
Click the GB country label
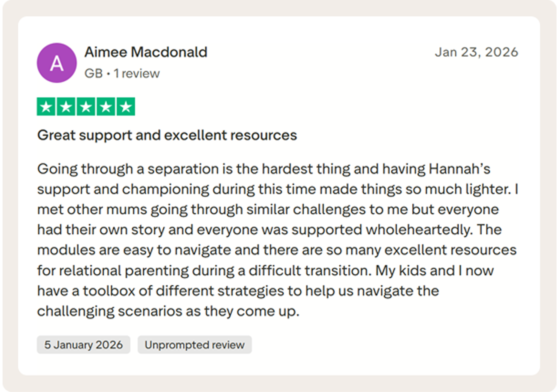pyautogui.click(x=93, y=73)
